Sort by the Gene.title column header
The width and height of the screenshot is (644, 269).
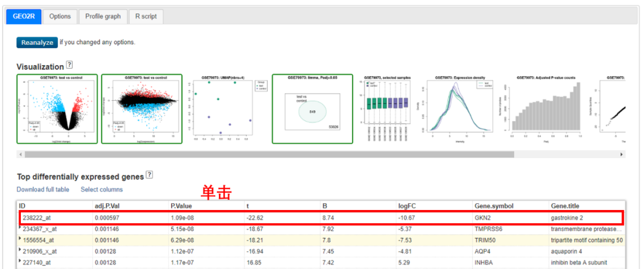click(x=587, y=205)
